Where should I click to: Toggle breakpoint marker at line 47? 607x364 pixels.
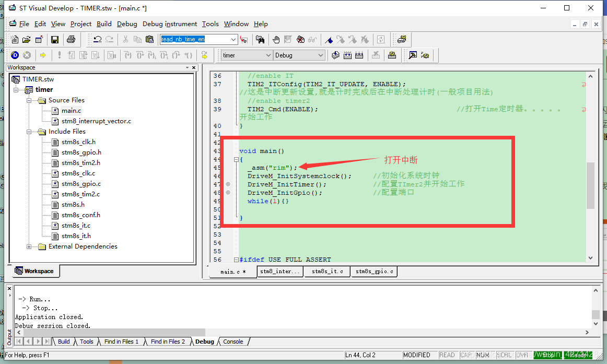point(228,184)
